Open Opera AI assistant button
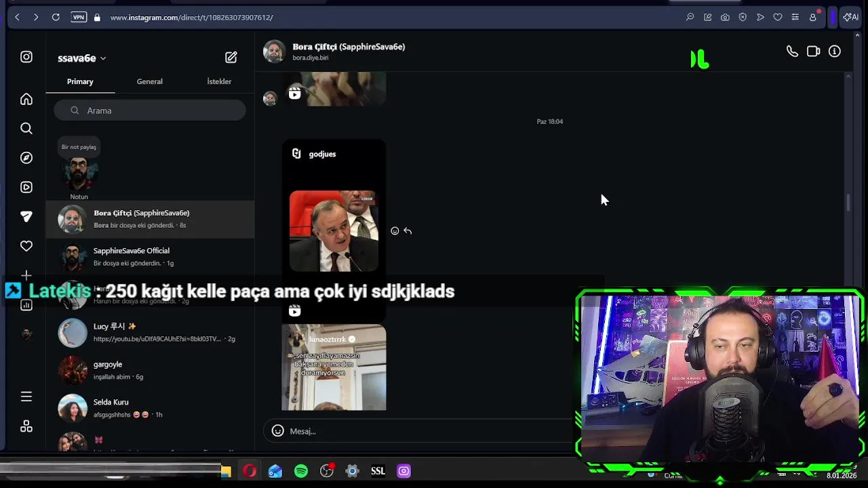Image resolution: width=868 pixels, height=488 pixels. coord(851,17)
